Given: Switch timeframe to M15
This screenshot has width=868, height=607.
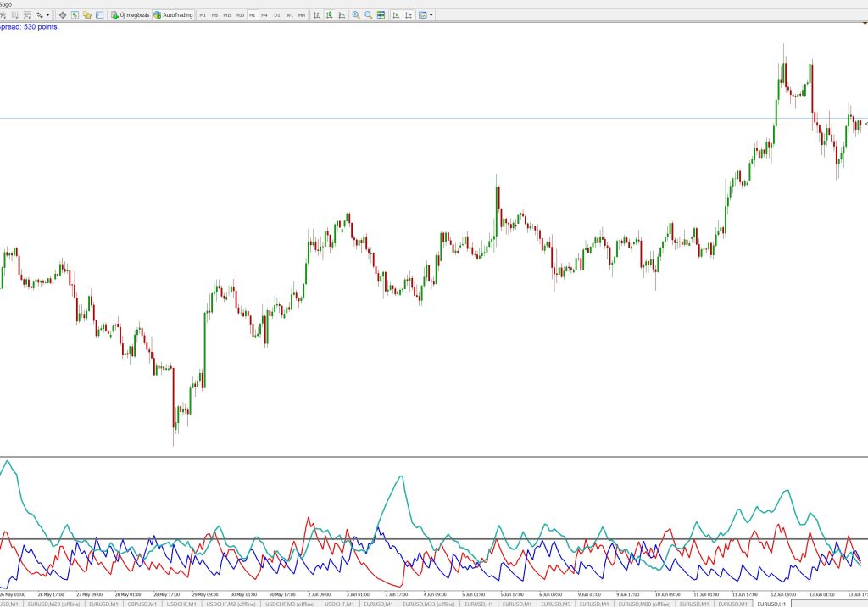Looking at the screenshot, I should click(x=227, y=15).
